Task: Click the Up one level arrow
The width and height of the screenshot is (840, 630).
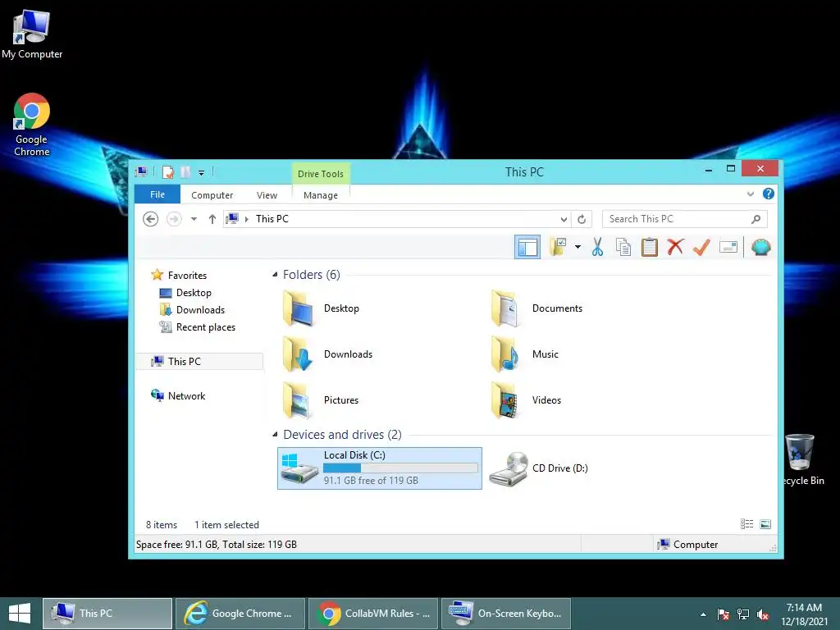Action: [x=212, y=219]
